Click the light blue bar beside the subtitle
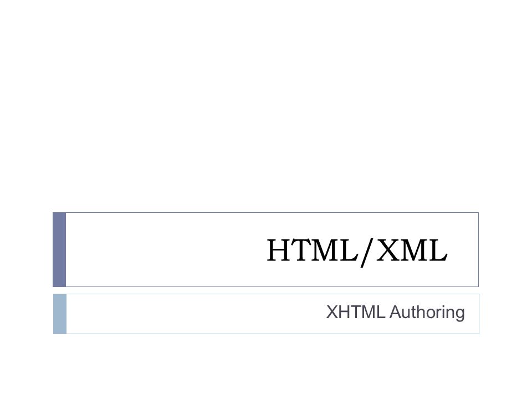This screenshot has height=399, width=532. pos(60,314)
